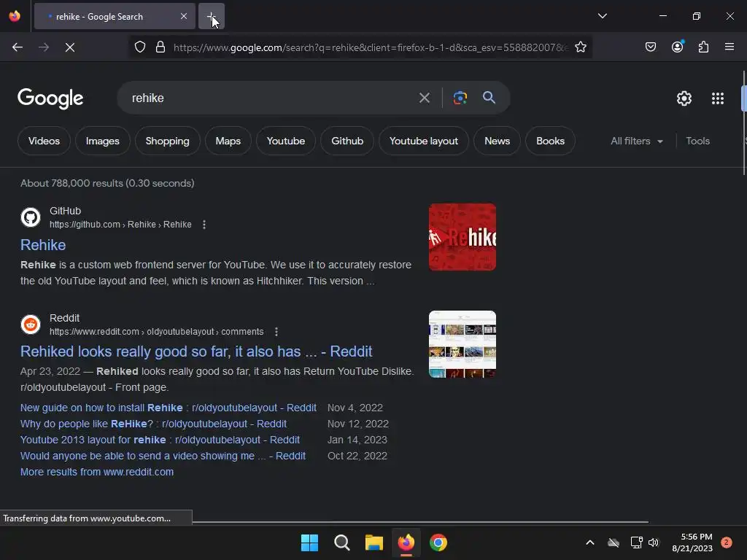Click the Reddit favicon on second result
Screen dimensions: 747x560
coord(31,324)
